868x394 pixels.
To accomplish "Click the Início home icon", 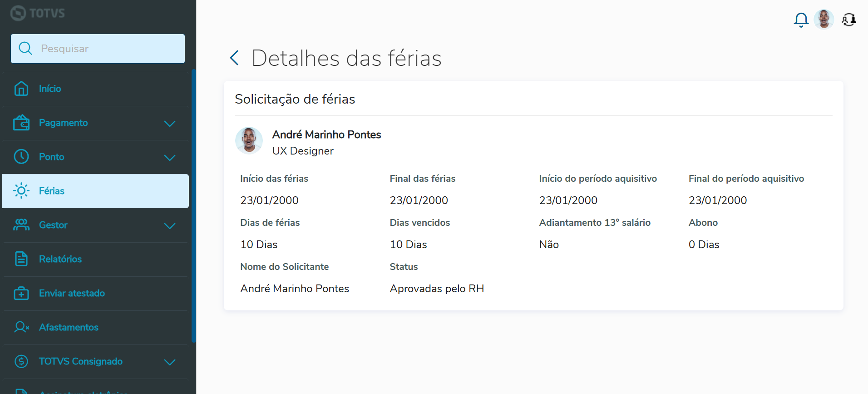I will (21, 89).
